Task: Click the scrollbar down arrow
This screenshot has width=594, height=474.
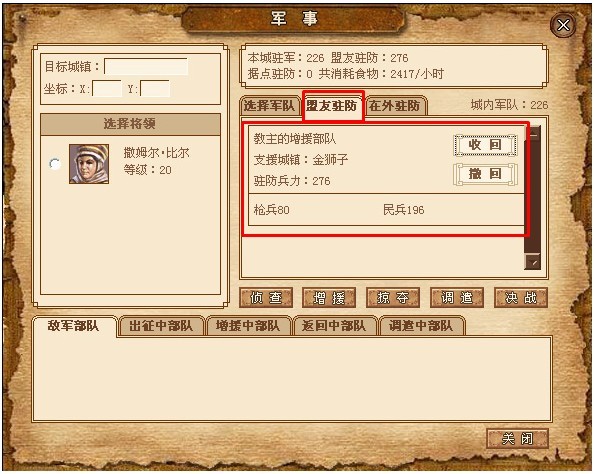Action: pos(533,262)
